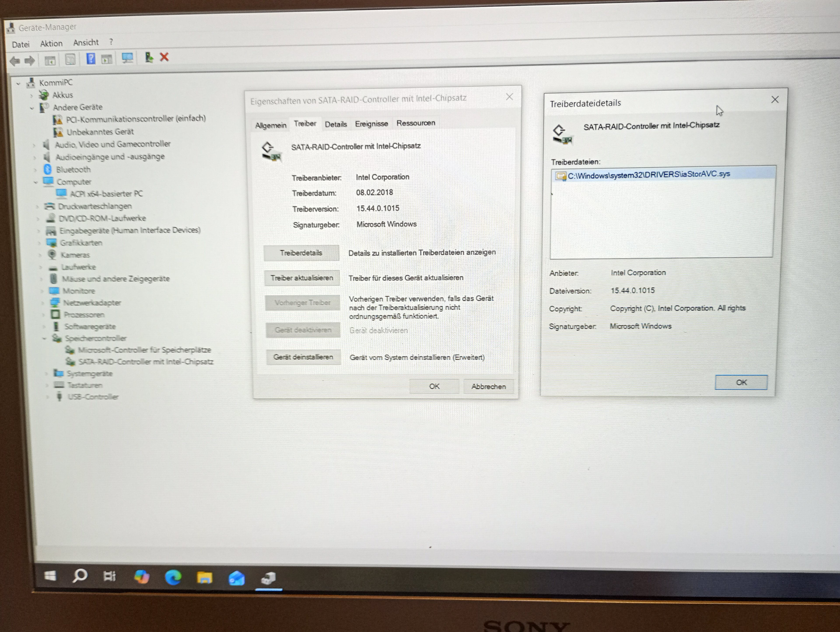Click the scan for hardware changes monitor icon
Screen dimensions: 840x632
click(x=127, y=58)
